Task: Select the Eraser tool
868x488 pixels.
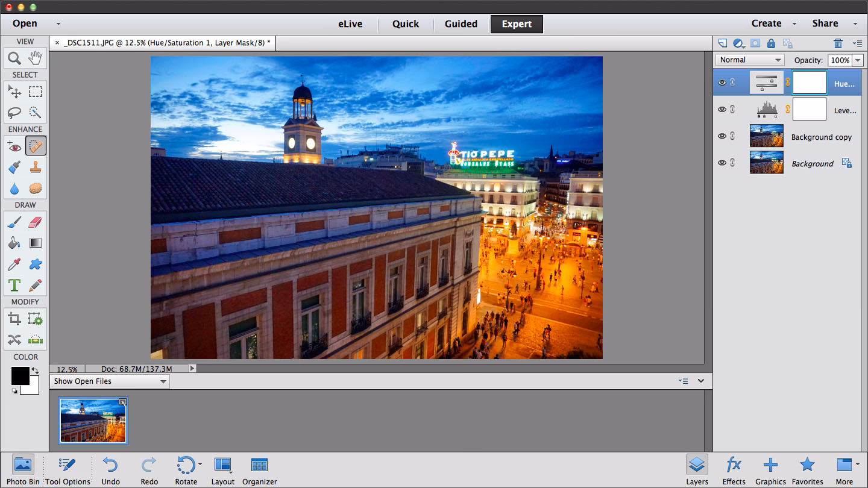Action: coord(36,222)
